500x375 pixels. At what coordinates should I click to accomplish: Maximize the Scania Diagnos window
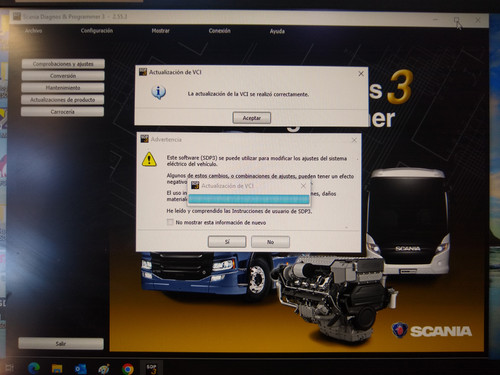click(457, 20)
